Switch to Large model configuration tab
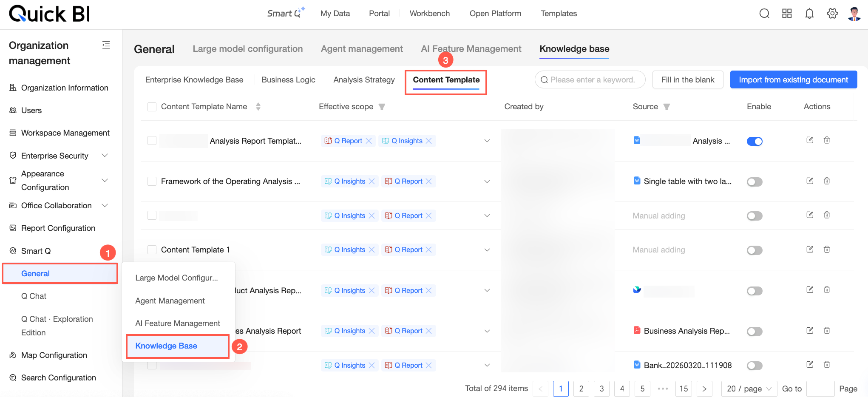 point(248,49)
